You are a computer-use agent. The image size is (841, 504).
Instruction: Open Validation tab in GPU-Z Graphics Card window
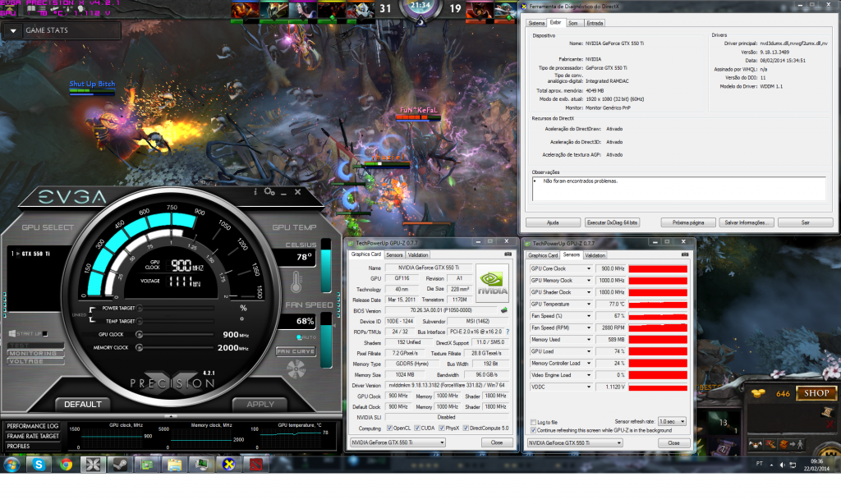[x=417, y=255]
